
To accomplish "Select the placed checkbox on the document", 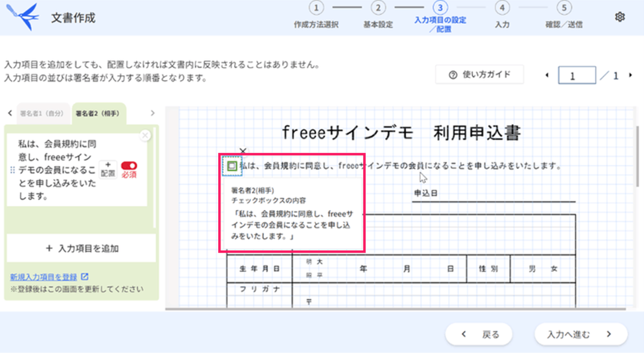I will coord(232,166).
